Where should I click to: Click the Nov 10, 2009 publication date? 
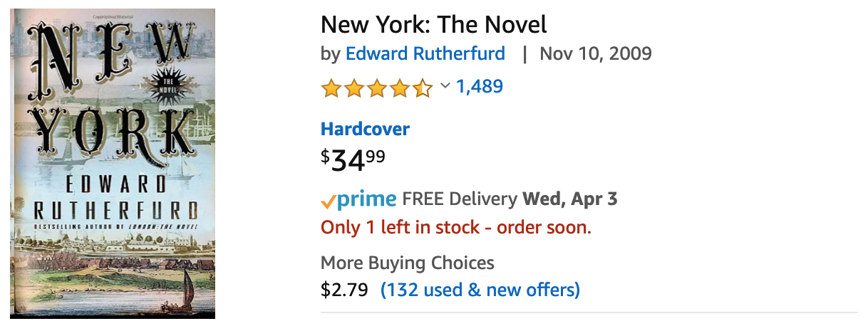596,53
